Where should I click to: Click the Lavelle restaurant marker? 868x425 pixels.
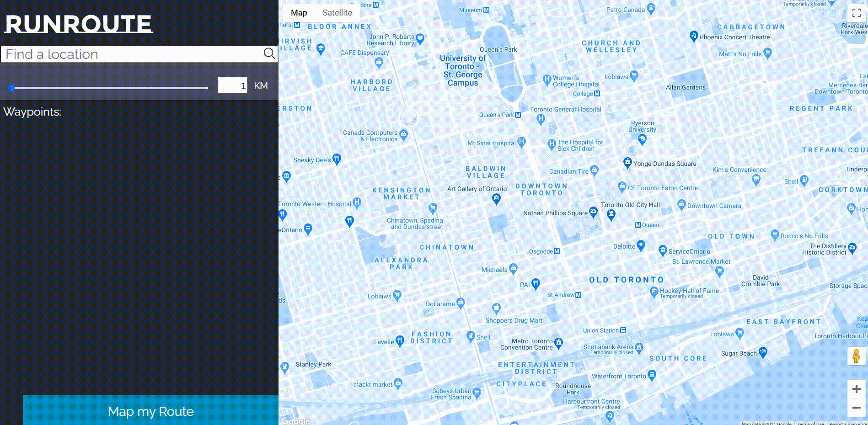point(400,340)
